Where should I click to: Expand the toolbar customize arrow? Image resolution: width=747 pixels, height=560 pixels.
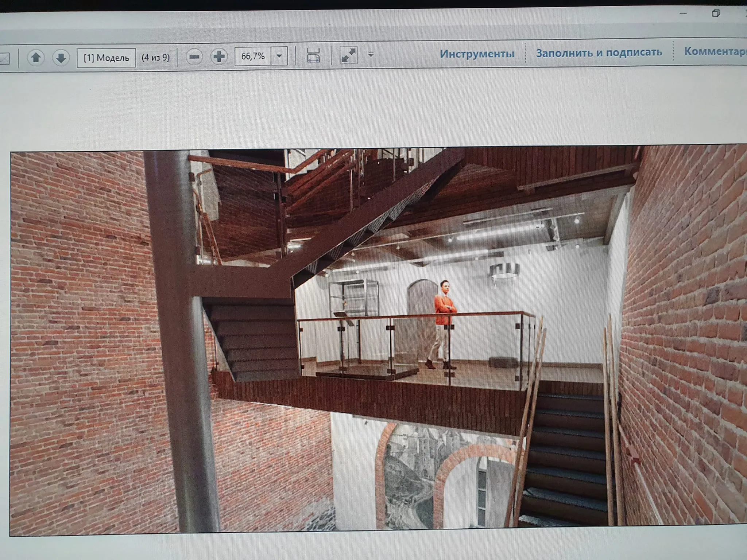371,55
